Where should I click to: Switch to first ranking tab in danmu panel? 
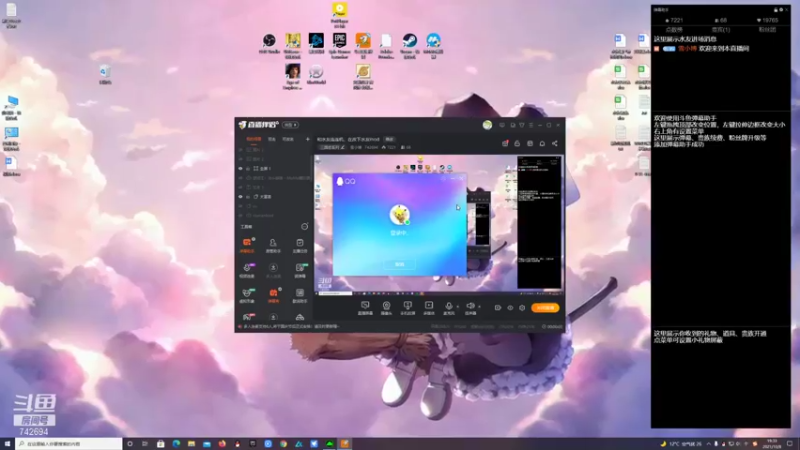tap(674, 30)
